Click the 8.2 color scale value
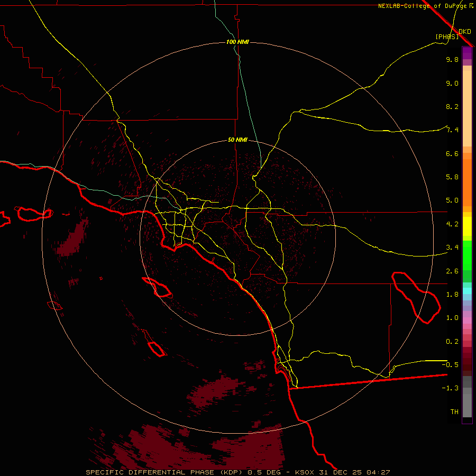This screenshot has width=476, height=476. [452, 106]
